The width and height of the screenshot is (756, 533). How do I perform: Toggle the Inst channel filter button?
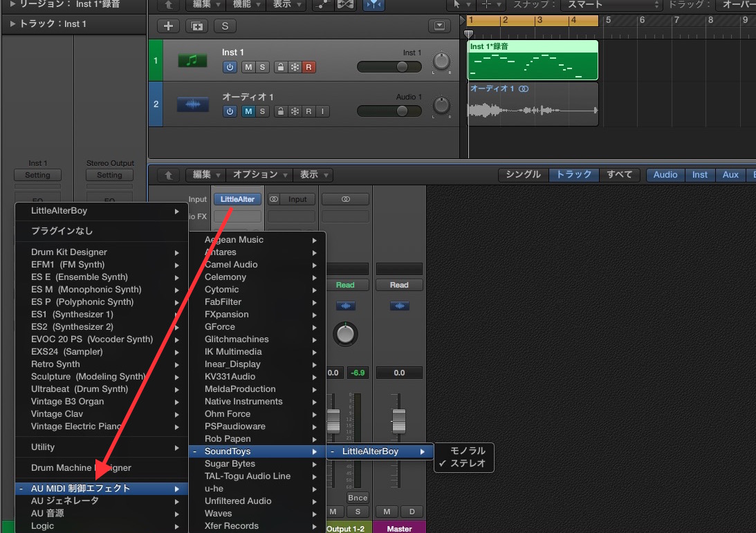click(699, 174)
